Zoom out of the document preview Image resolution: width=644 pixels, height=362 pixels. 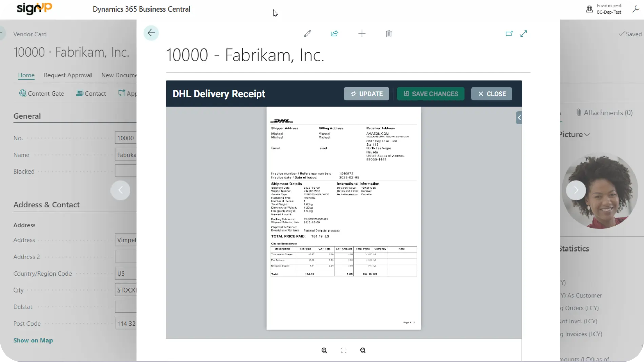click(x=363, y=350)
